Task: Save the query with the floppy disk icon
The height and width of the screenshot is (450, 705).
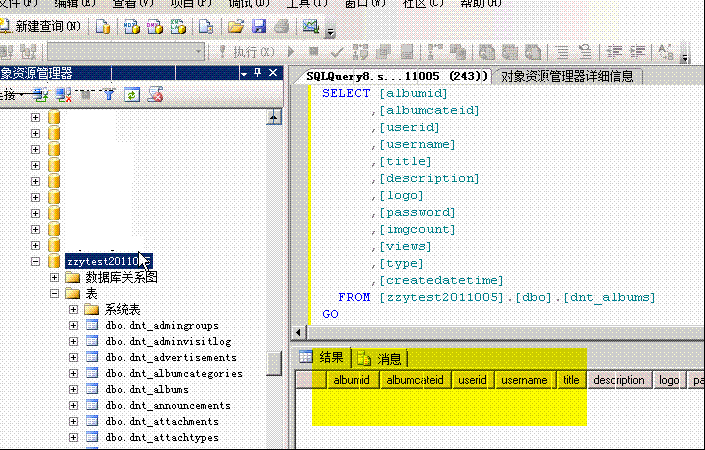Action: coord(259,27)
